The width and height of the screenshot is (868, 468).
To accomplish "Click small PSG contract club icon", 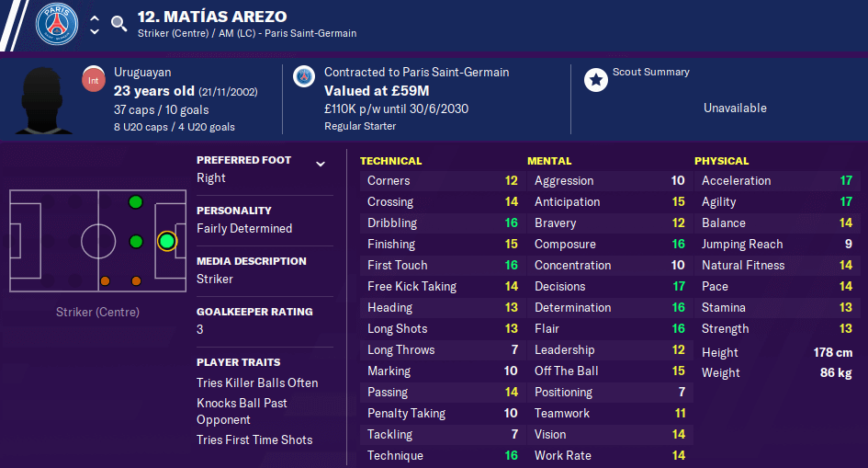I will 304,76.
